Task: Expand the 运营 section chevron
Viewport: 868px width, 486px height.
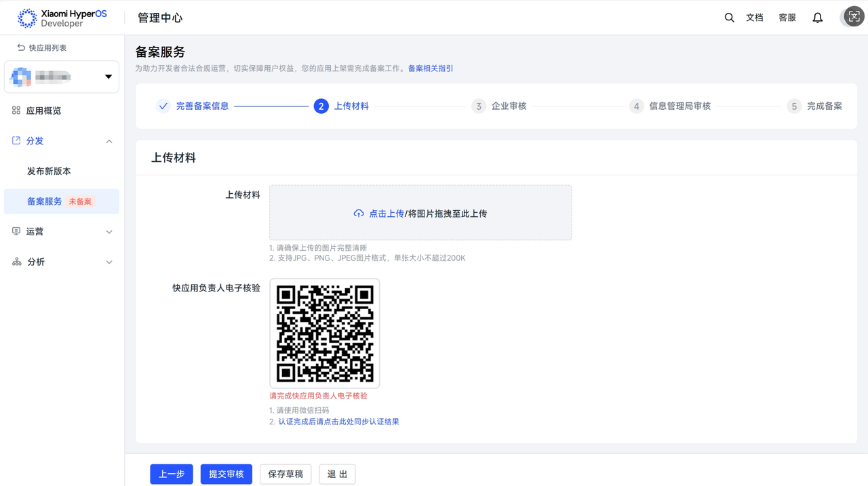Action: tap(109, 232)
